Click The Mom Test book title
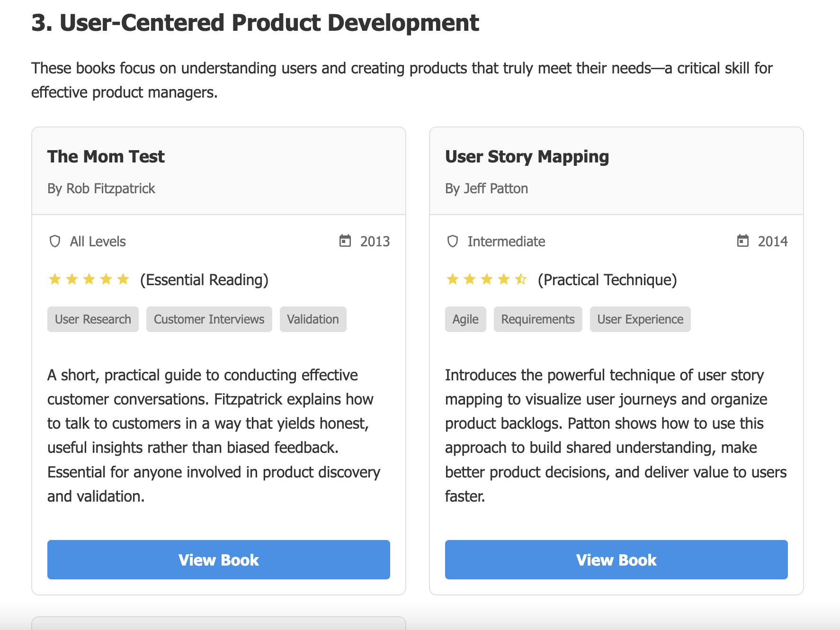Image resolution: width=840 pixels, height=630 pixels. click(106, 156)
